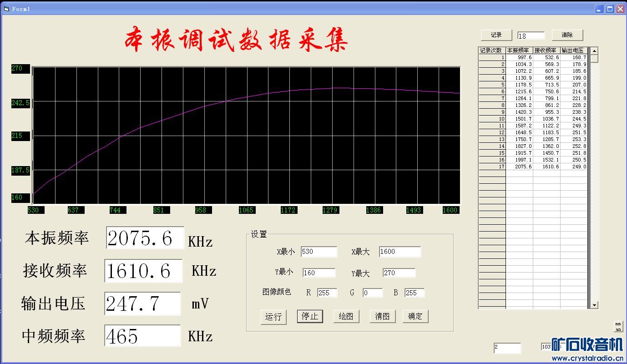Viewport: 627px width, 364px height.
Task: Click the X最小 field showing 530
Action: [319, 252]
